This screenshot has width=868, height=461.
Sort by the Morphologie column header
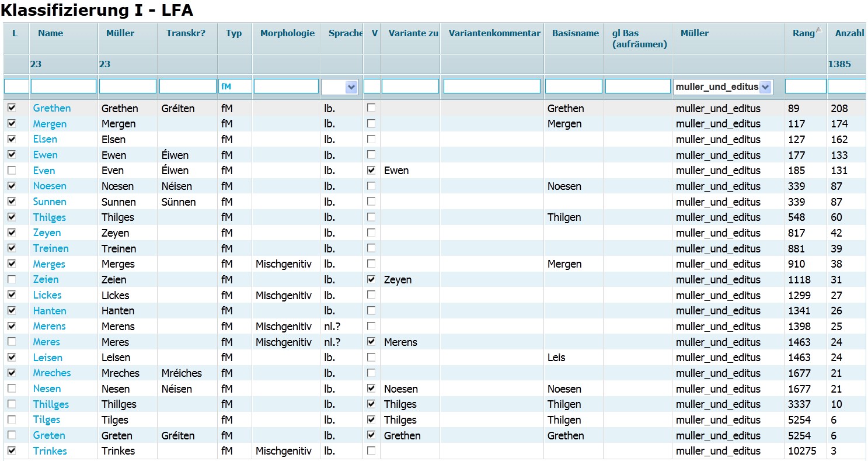[x=287, y=33]
